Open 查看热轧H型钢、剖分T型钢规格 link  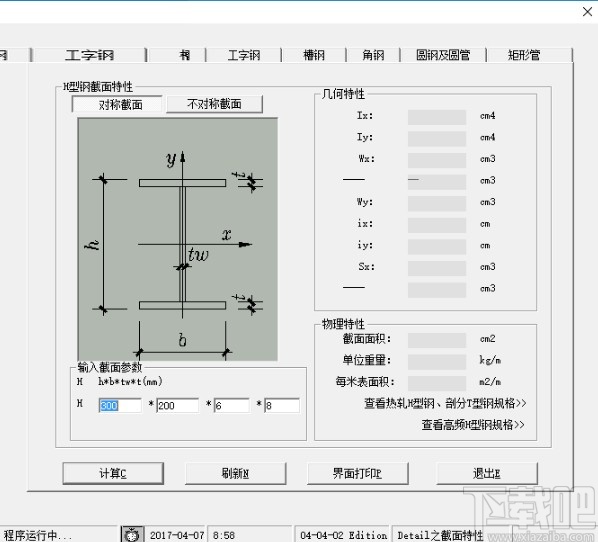pyautogui.click(x=445, y=403)
